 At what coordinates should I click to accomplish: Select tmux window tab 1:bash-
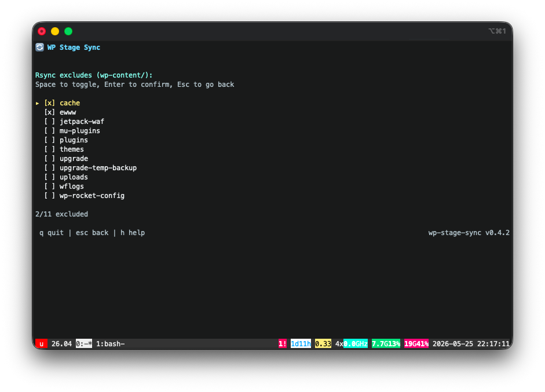tap(110, 344)
